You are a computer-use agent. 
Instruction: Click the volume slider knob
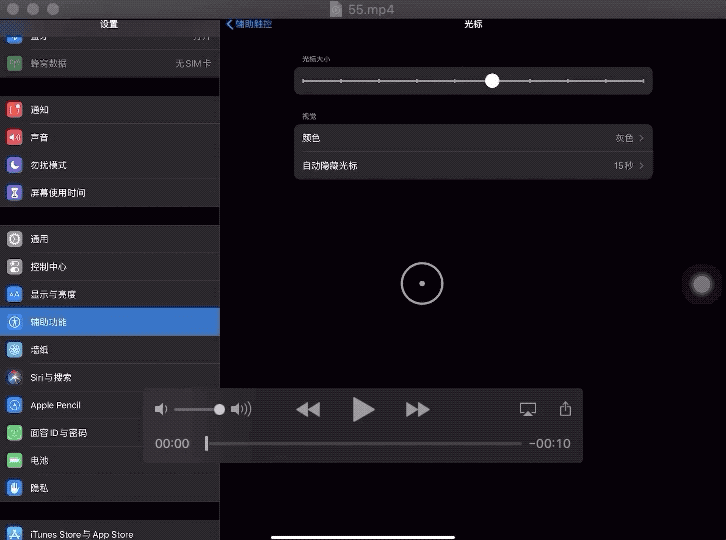coord(219,409)
